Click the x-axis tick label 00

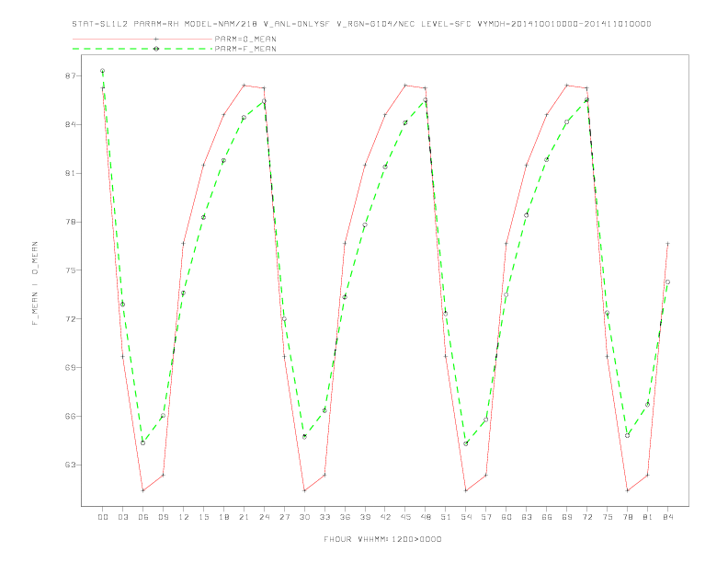(x=103, y=517)
